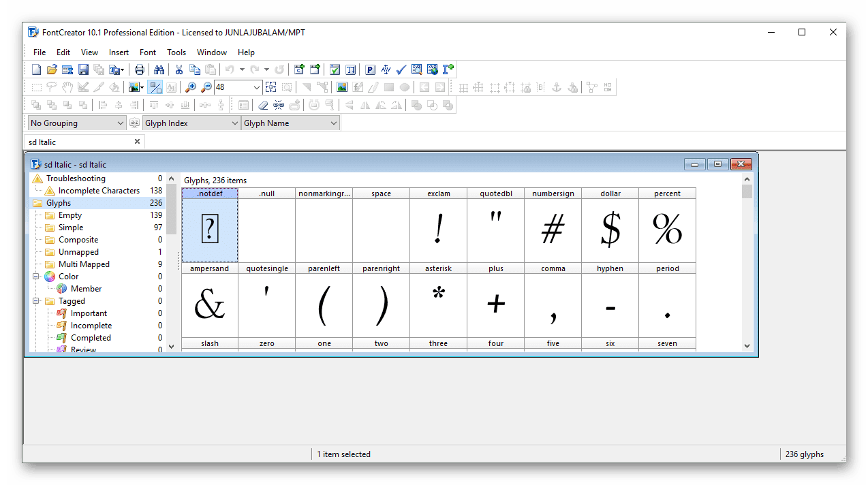868x485 pixels.
Task: Click the Undo arrow icon
Action: [x=231, y=69]
